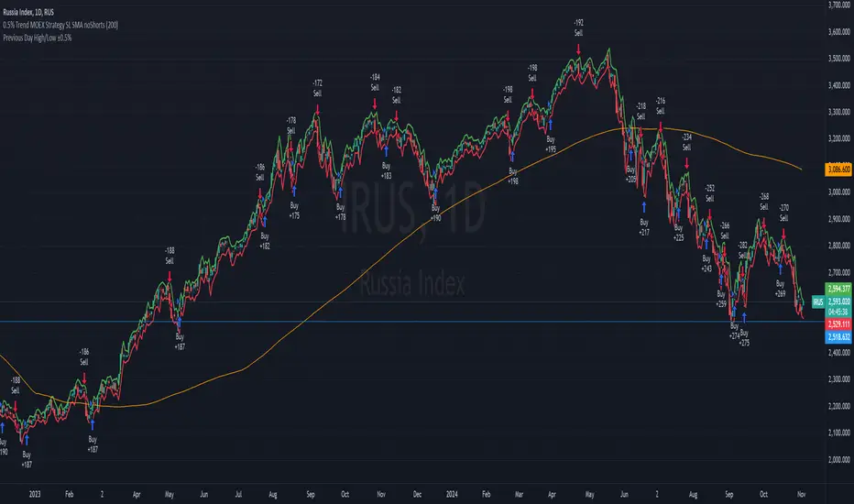Select the blue horizontal price line
Image resolution: width=854 pixels, height=504 pixels.
[x=411, y=322]
